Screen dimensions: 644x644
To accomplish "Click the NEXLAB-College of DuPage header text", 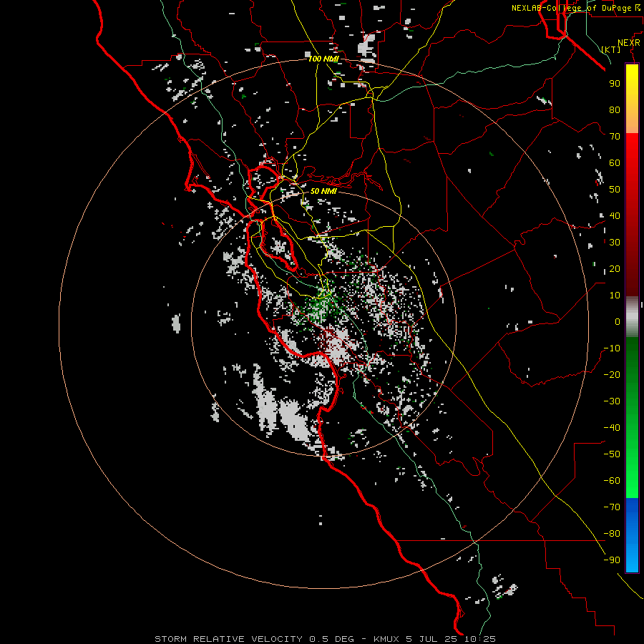I will (575, 8).
